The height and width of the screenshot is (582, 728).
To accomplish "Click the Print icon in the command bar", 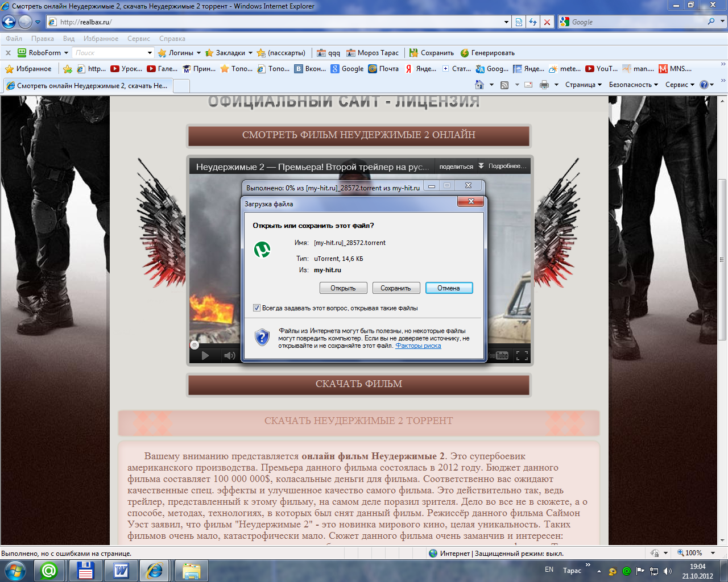I will [544, 85].
